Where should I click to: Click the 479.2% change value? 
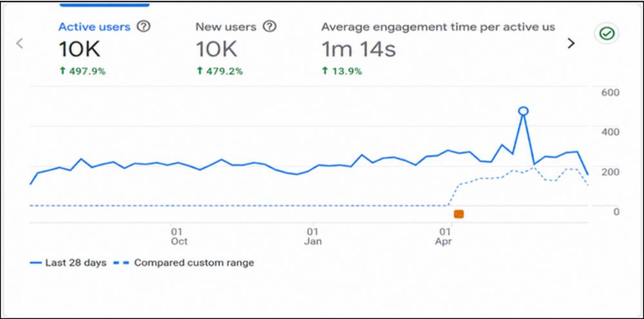(220, 71)
